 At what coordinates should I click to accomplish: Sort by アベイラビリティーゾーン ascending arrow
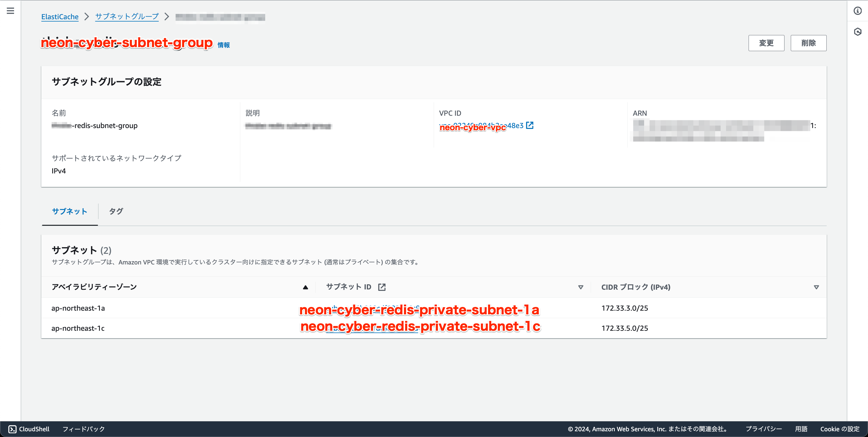[x=305, y=287]
